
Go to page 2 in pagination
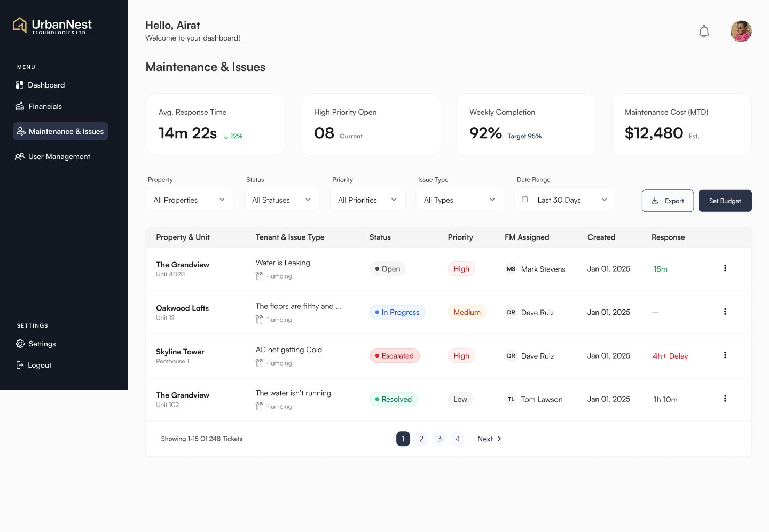[x=421, y=439]
